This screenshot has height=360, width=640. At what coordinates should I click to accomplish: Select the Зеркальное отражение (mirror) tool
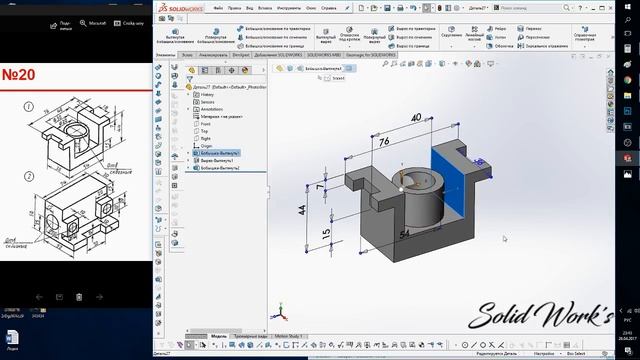click(x=542, y=46)
